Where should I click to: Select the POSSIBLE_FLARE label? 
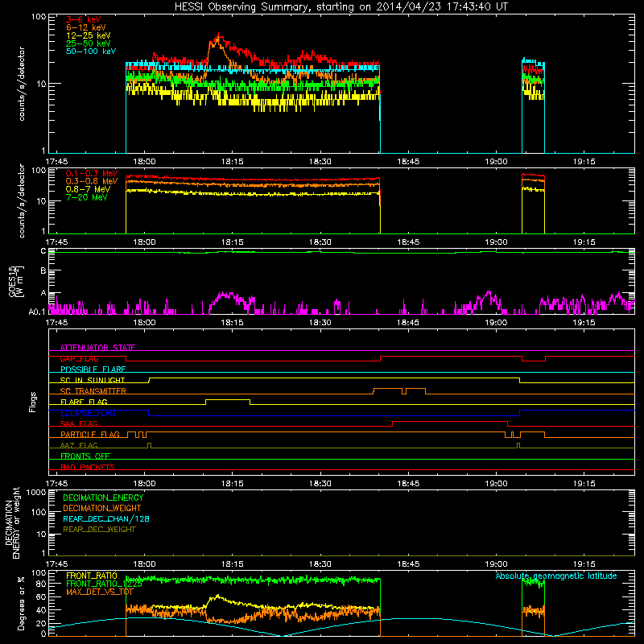tap(93, 369)
